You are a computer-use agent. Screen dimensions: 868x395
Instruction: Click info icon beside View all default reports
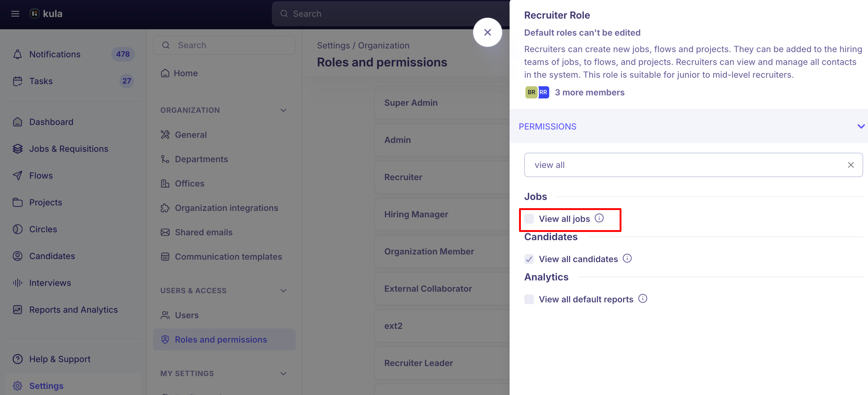642,299
